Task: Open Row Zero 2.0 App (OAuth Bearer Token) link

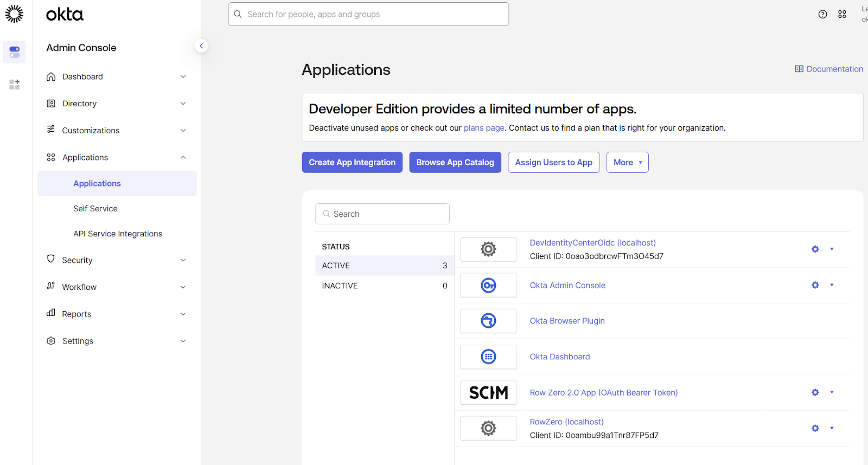Action: pos(604,392)
